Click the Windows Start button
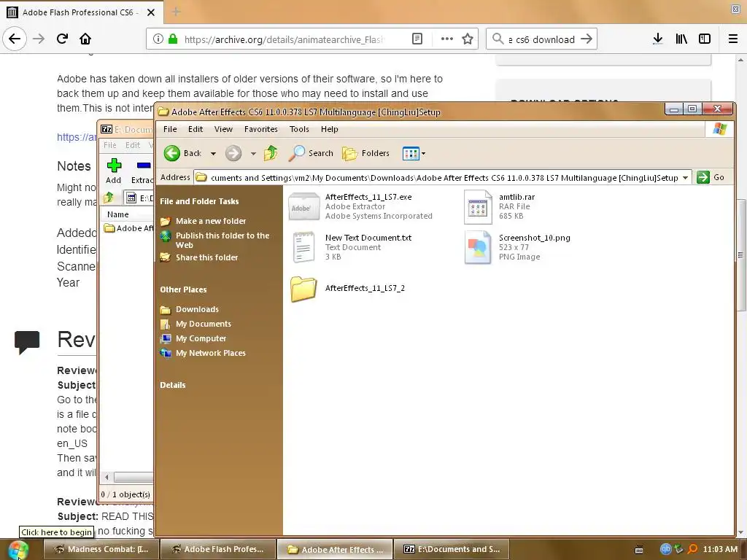 [x=18, y=550]
